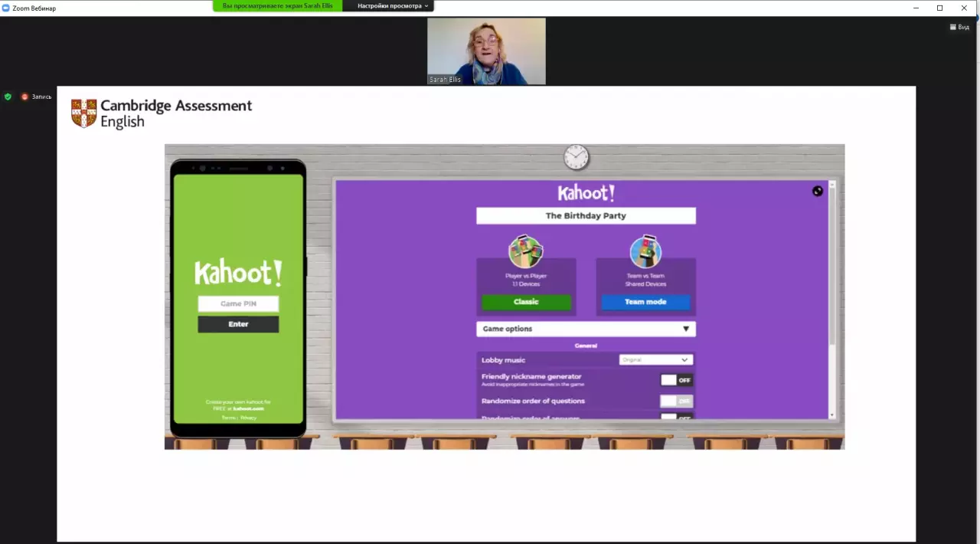Click the green encryption shield icon
Image resolution: width=980 pixels, height=544 pixels.
(x=8, y=97)
